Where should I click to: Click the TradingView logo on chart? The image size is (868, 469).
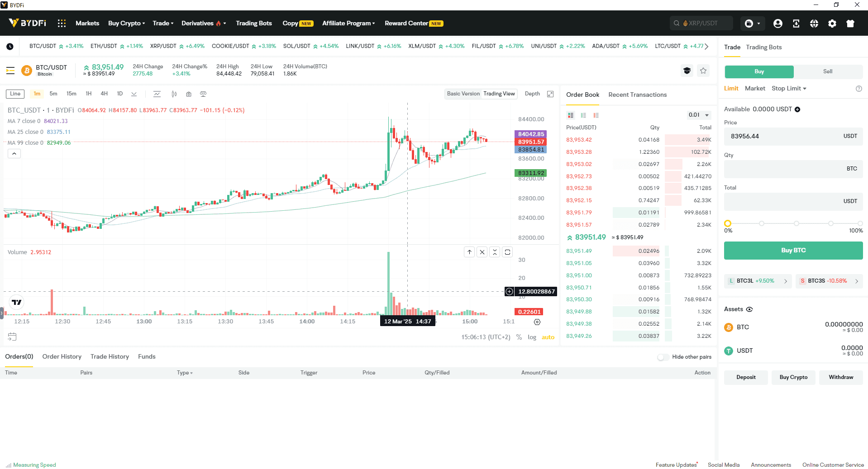pos(17,302)
